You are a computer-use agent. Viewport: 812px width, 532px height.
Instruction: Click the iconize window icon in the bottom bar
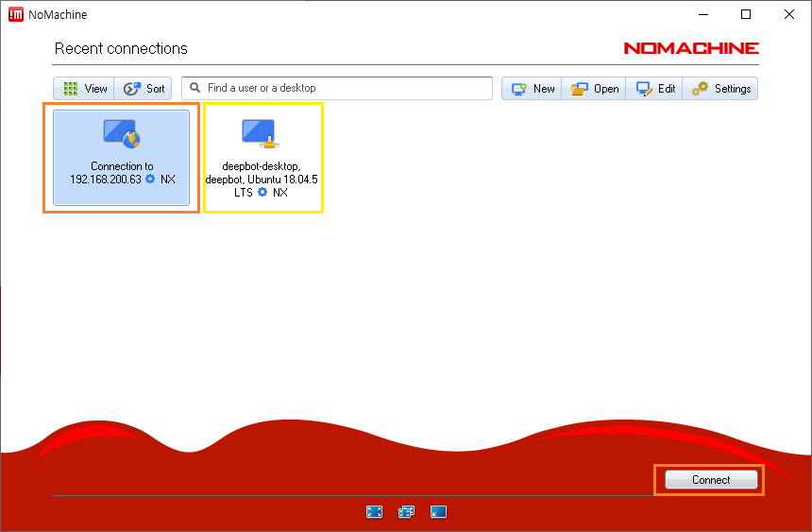(x=439, y=512)
